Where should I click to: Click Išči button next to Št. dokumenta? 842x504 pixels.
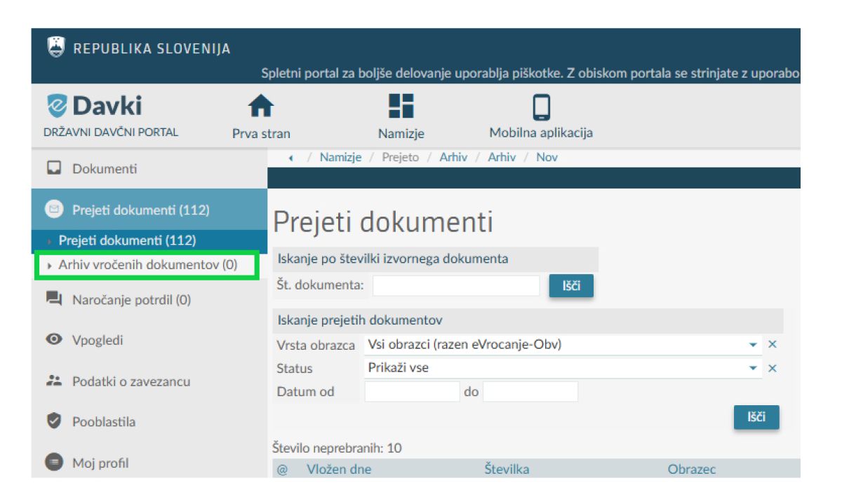(x=571, y=286)
